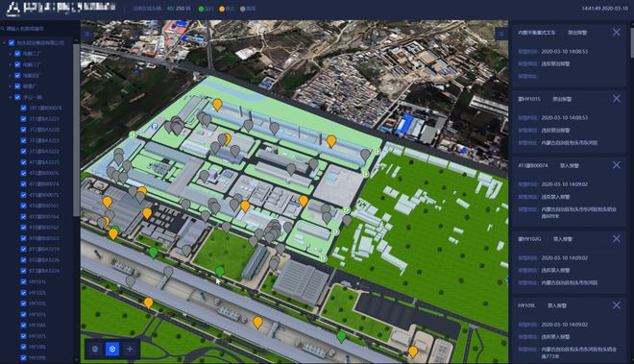Select the 4T9蒙B00163 tree row label
Viewport: 634px width, 364px height.
click(x=43, y=238)
